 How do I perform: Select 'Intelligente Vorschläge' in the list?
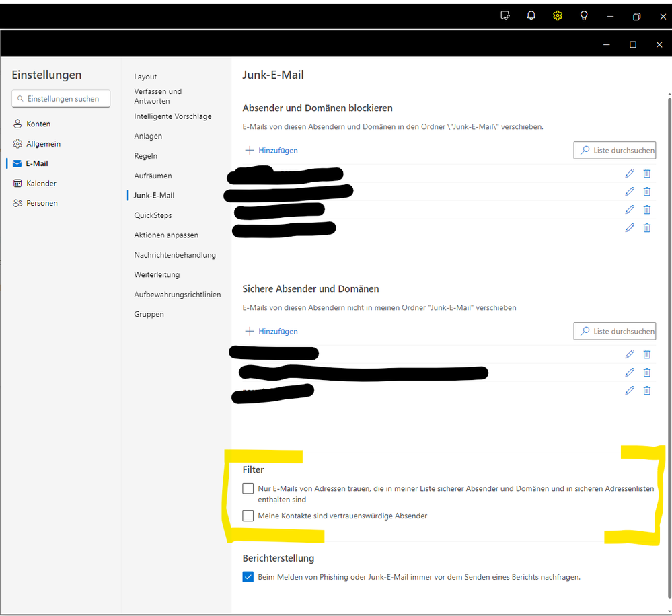coord(173,116)
